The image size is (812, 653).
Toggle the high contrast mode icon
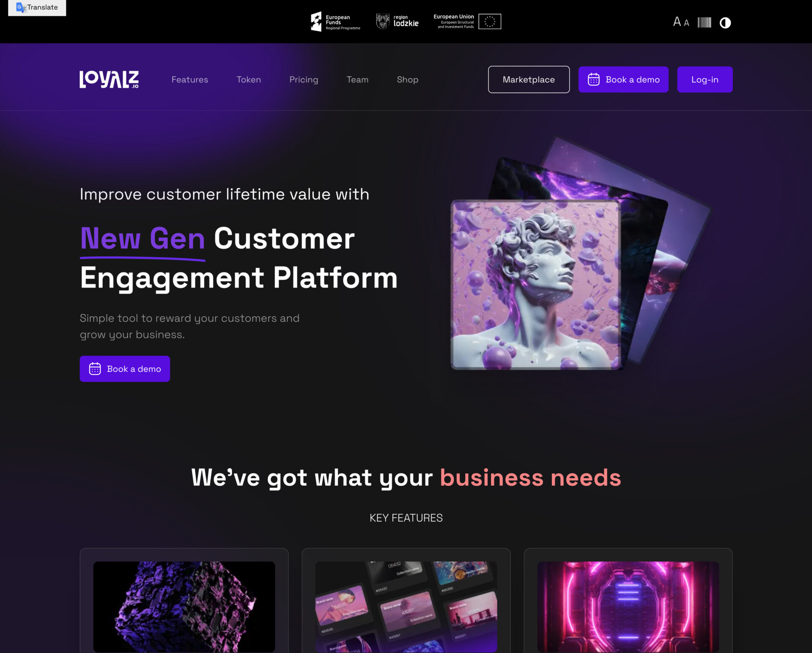pos(725,22)
